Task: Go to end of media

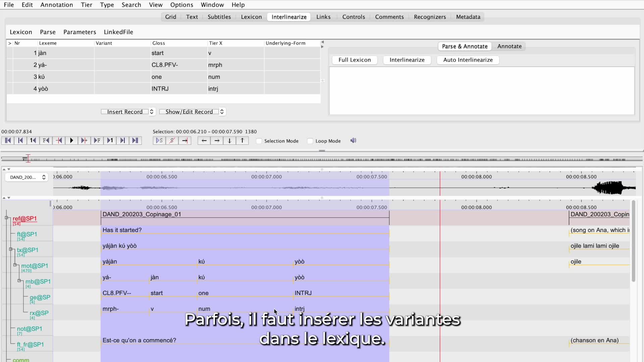Action: [x=135, y=140]
